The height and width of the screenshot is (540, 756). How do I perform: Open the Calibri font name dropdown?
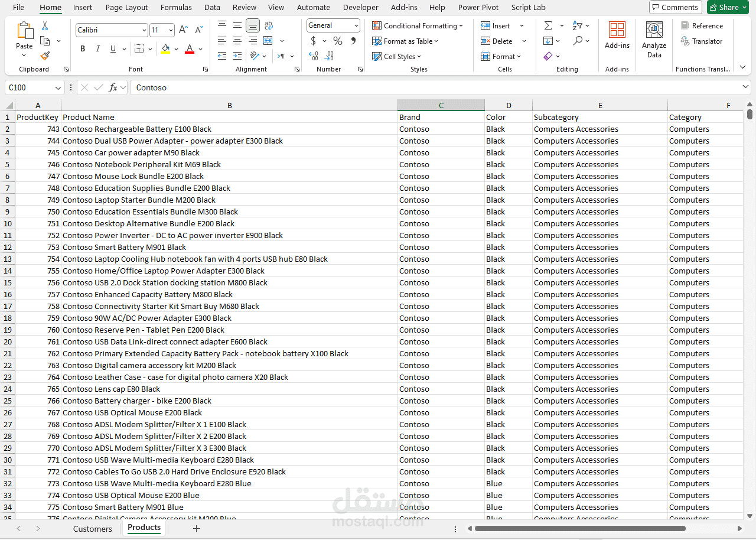coord(144,30)
